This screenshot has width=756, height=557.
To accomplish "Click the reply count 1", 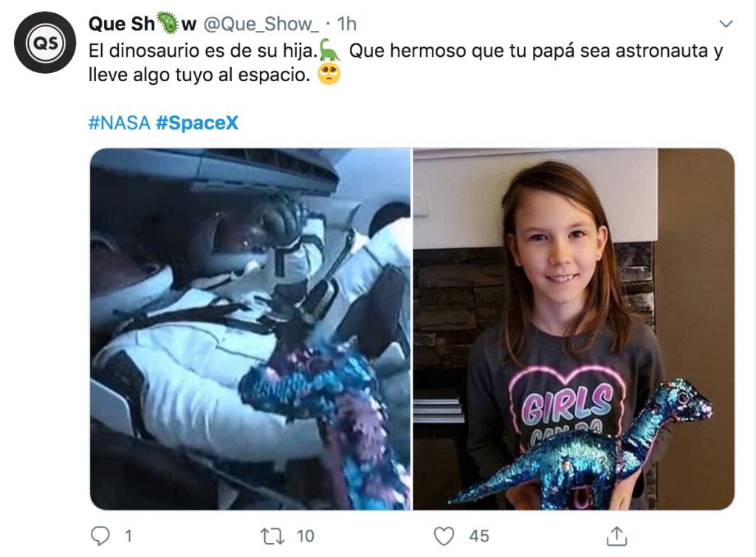I will [128, 536].
